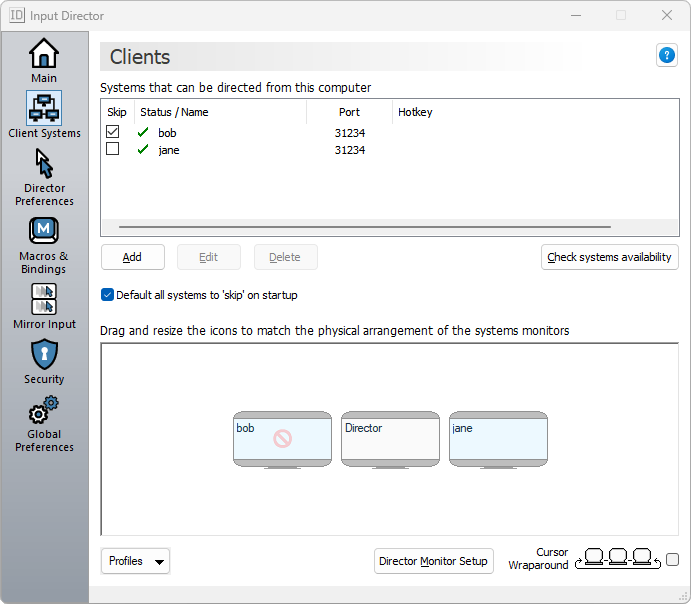Click the Skip column header
691x604 pixels.
point(117,112)
